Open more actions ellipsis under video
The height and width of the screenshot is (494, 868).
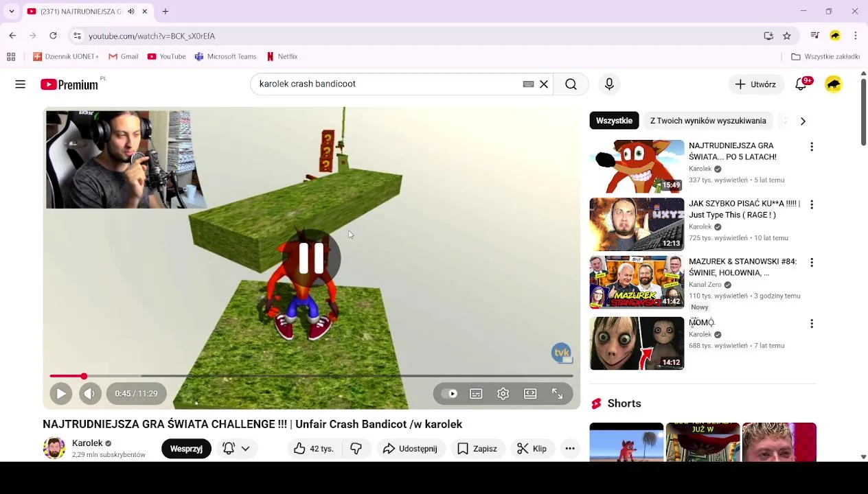pyautogui.click(x=570, y=449)
